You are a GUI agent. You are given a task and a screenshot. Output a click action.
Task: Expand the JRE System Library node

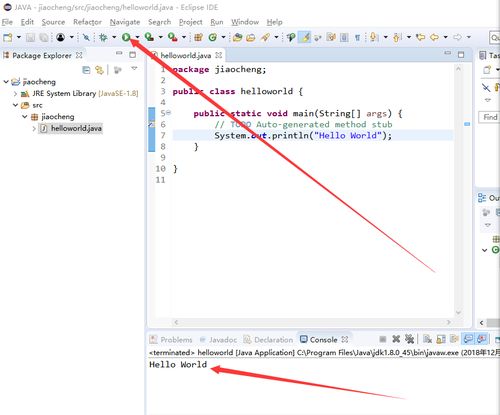coord(15,94)
